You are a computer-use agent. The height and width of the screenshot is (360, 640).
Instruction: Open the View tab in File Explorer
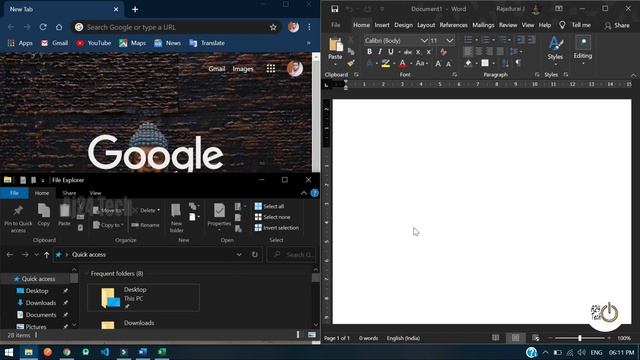tap(95, 193)
